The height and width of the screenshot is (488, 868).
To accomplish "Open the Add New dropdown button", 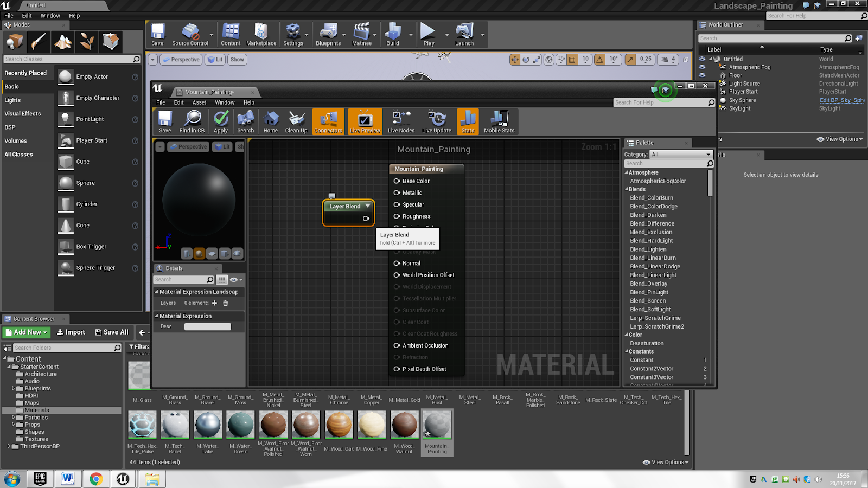I will [x=26, y=332].
